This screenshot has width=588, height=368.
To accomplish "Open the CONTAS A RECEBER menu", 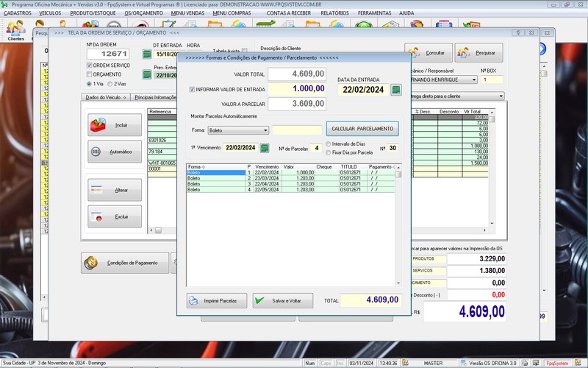I will click(289, 13).
